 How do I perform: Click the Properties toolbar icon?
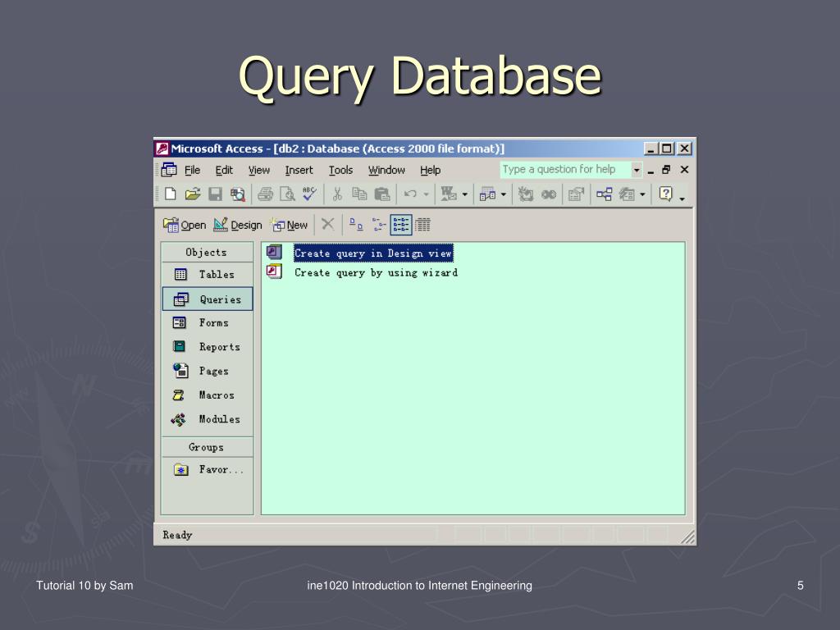click(576, 194)
